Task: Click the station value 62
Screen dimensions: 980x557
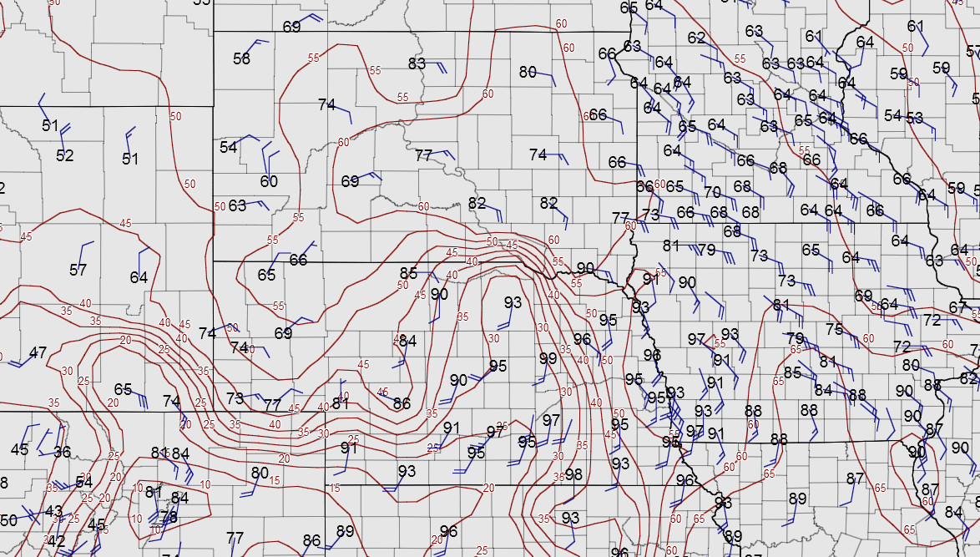Action: pyautogui.click(x=696, y=38)
